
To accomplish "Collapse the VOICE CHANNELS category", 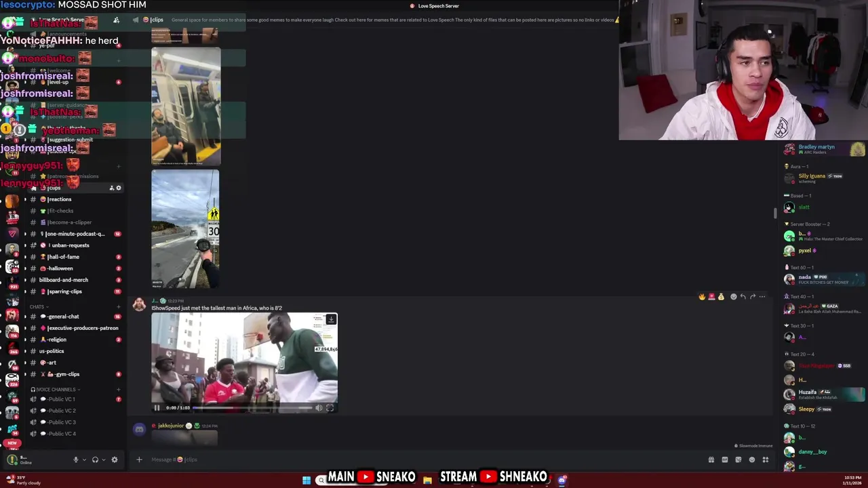I will 56,390.
